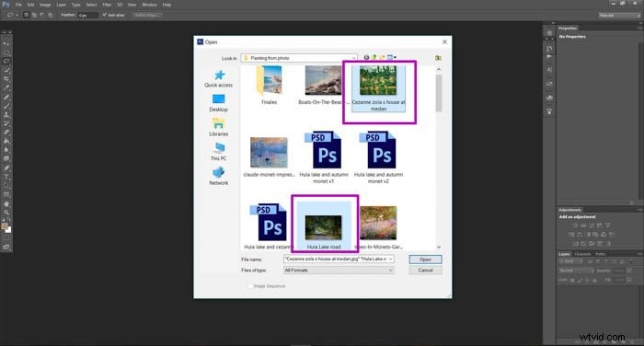Check the Image Sequence checkbox
644x346 pixels.
click(249, 286)
